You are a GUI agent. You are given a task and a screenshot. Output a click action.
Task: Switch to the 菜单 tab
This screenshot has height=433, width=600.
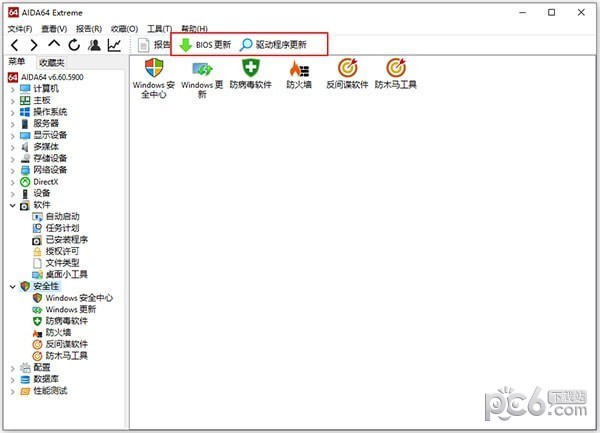click(x=17, y=62)
